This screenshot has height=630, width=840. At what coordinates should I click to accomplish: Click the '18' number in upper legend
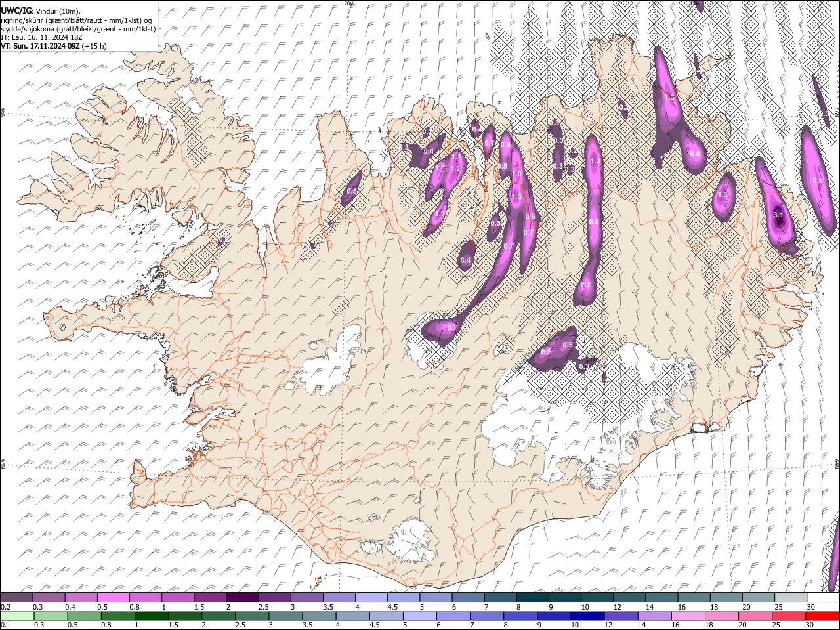point(714,607)
